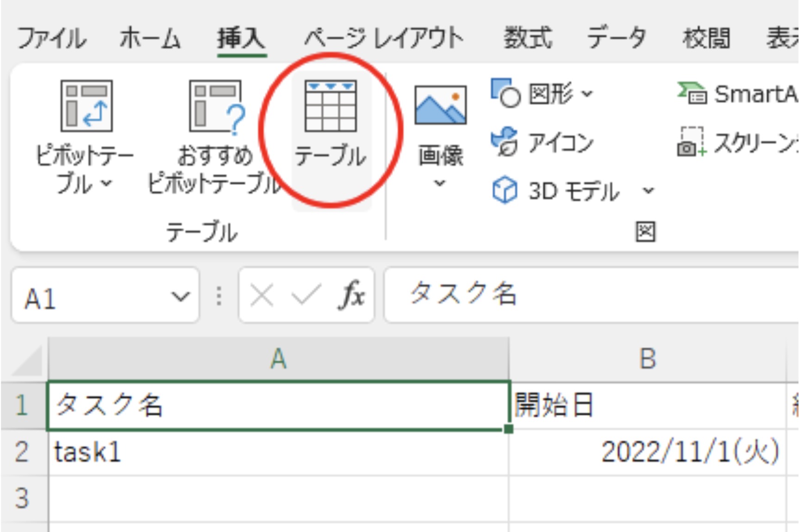Open the 図形 shapes menu
Viewport: 799px width, 532px height.
tap(541, 94)
